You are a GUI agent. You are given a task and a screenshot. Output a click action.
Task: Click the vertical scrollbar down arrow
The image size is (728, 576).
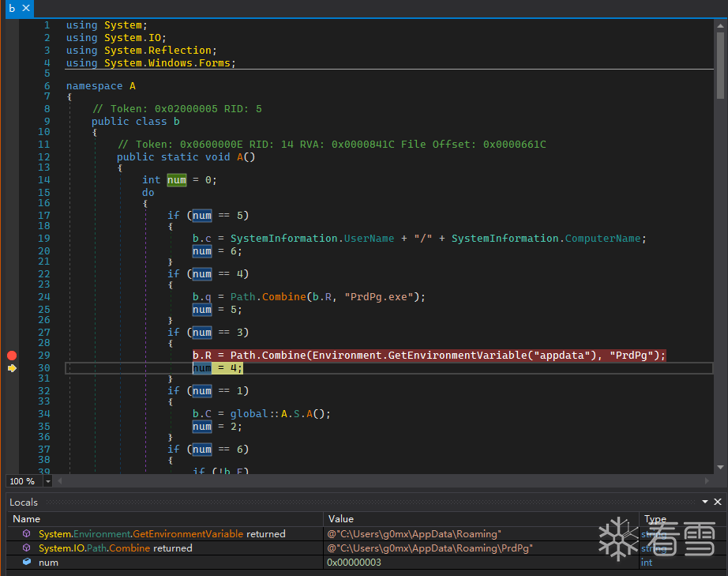point(720,467)
